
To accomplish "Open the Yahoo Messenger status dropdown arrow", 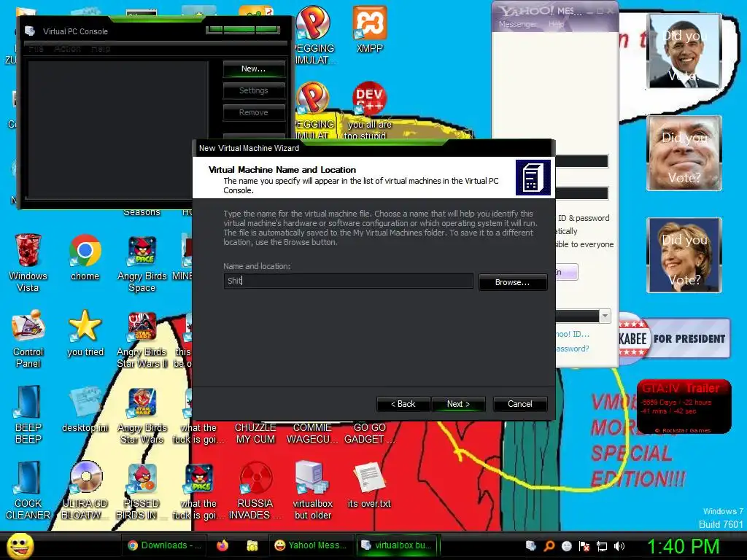I will click(x=605, y=316).
